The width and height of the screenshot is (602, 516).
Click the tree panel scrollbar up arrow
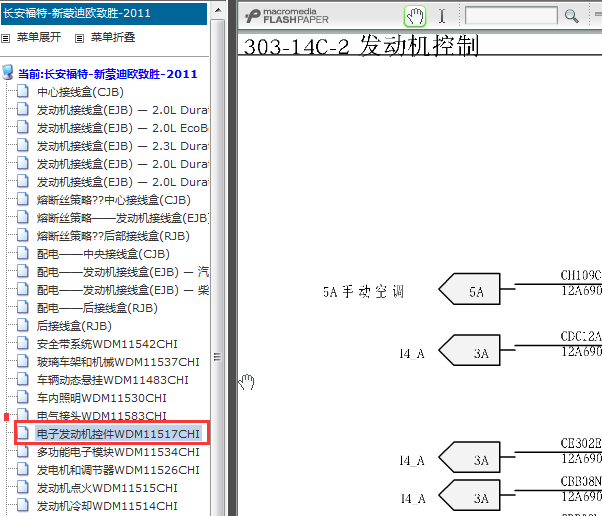(218, 10)
